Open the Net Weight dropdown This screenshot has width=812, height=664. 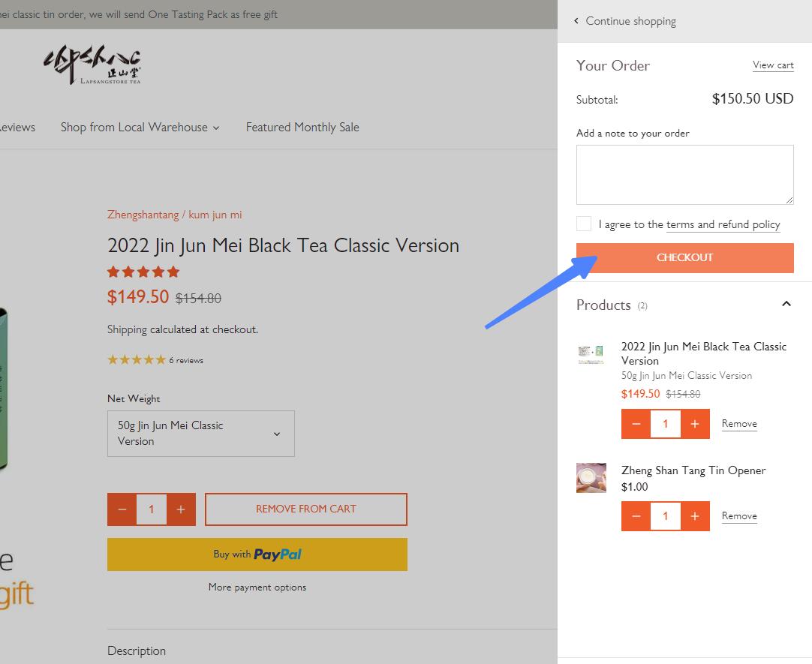pyautogui.click(x=201, y=434)
